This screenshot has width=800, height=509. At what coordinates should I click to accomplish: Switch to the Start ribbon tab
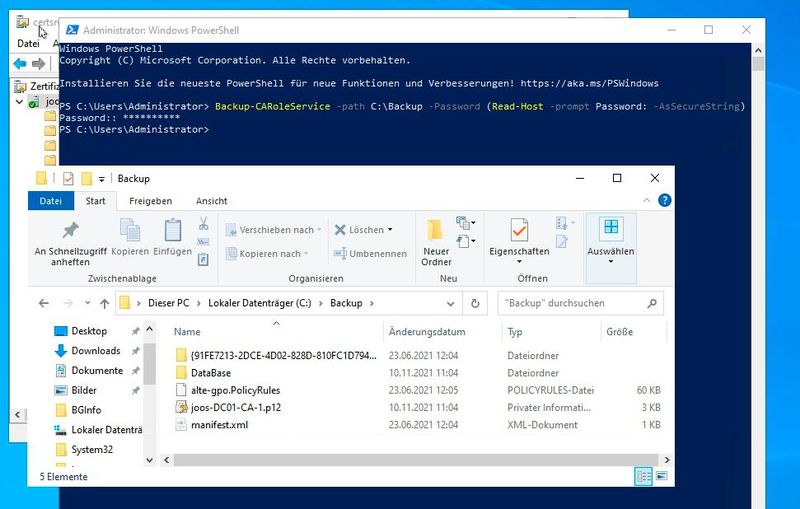click(95, 201)
